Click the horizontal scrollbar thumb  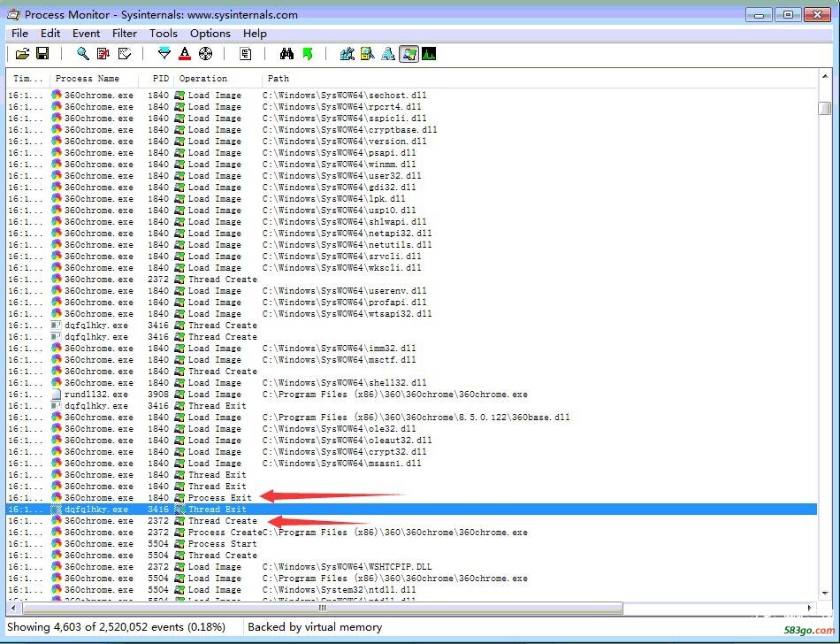323,608
